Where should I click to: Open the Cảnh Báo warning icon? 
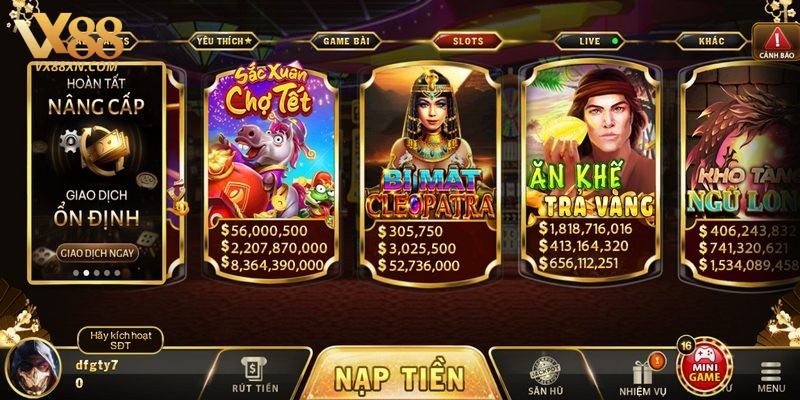(x=777, y=42)
